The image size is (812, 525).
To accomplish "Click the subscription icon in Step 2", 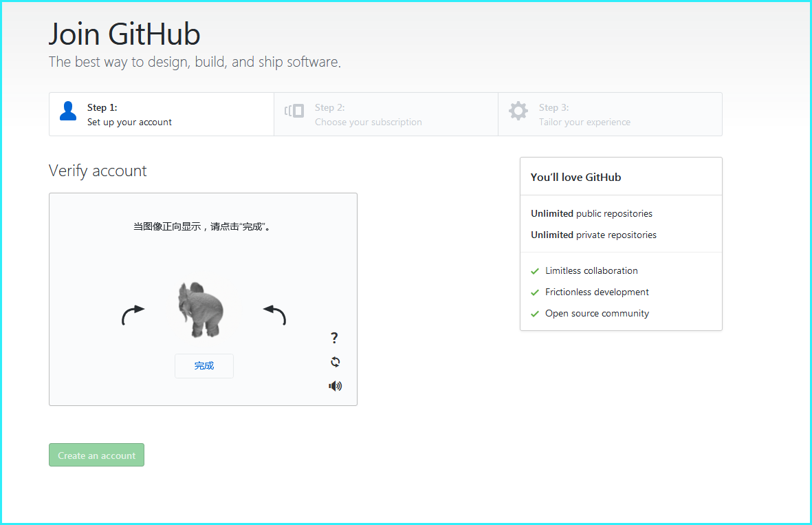I will point(294,110).
